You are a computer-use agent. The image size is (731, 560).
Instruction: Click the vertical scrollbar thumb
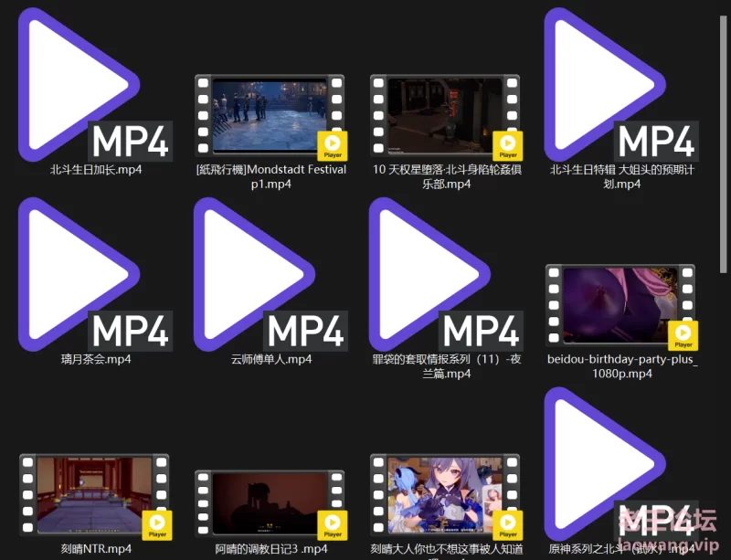[724, 145]
